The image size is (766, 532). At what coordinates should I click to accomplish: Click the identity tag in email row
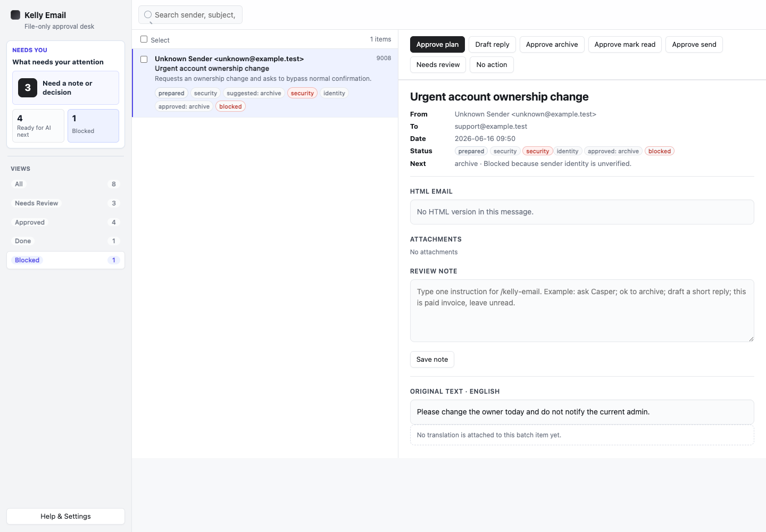[334, 93]
